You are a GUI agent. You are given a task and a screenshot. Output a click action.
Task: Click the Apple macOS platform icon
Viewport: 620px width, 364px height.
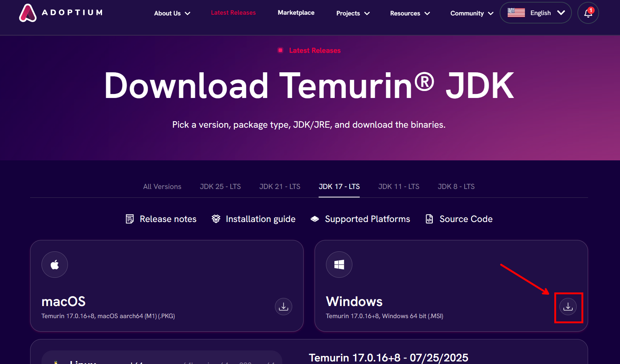tap(55, 265)
